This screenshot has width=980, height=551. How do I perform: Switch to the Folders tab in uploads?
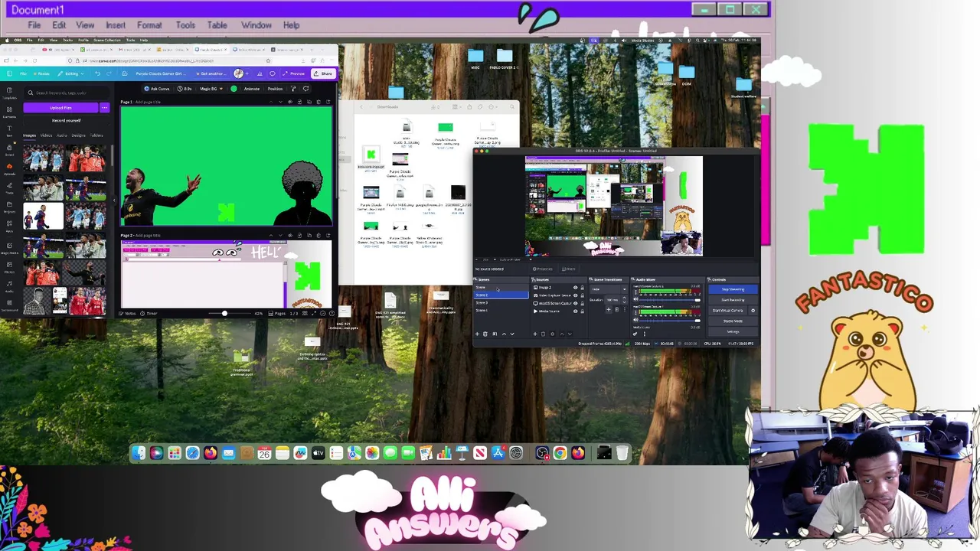click(x=96, y=135)
